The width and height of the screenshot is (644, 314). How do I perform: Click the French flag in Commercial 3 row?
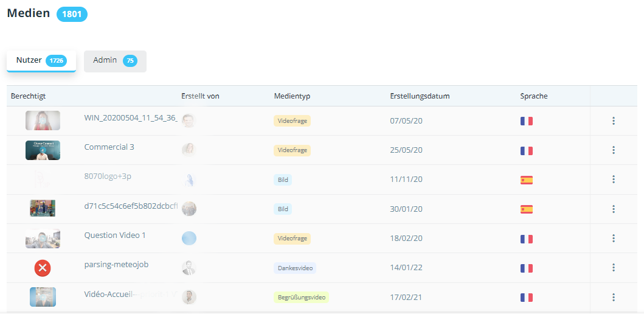[x=526, y=150]
